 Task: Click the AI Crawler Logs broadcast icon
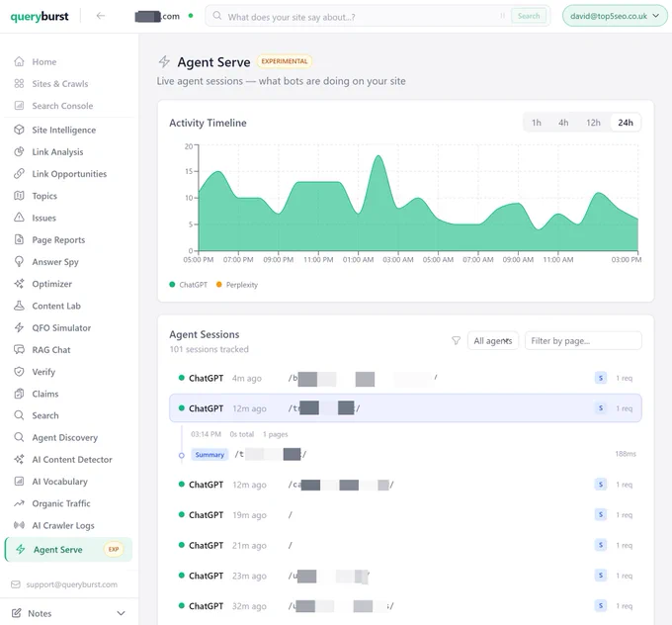[19, 525]
